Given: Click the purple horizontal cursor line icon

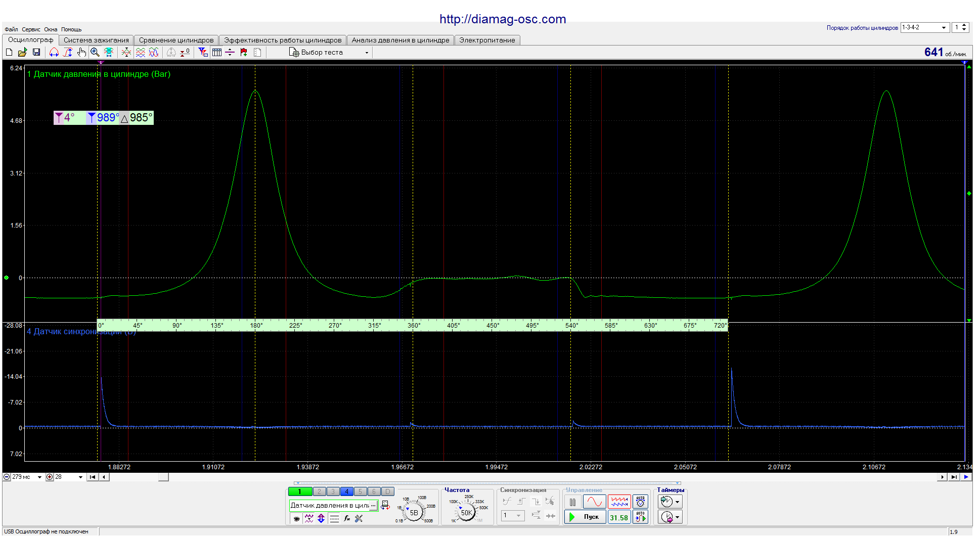Looking at the screenshot, I should coord(230,52).
